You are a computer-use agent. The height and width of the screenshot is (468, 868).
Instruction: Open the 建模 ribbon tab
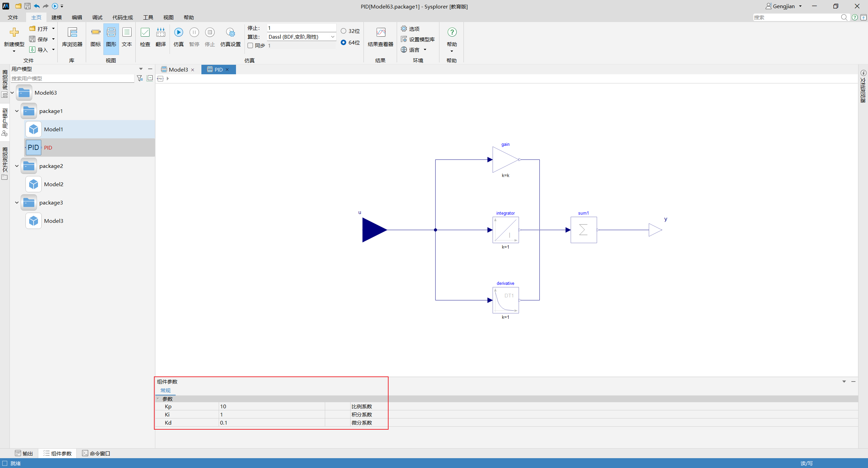[57, 17]
